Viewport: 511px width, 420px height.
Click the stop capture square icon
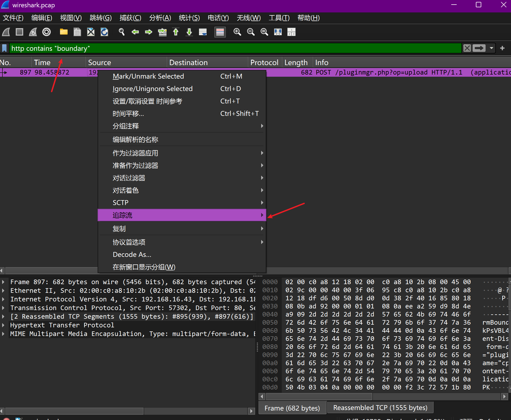pos(19,32)
